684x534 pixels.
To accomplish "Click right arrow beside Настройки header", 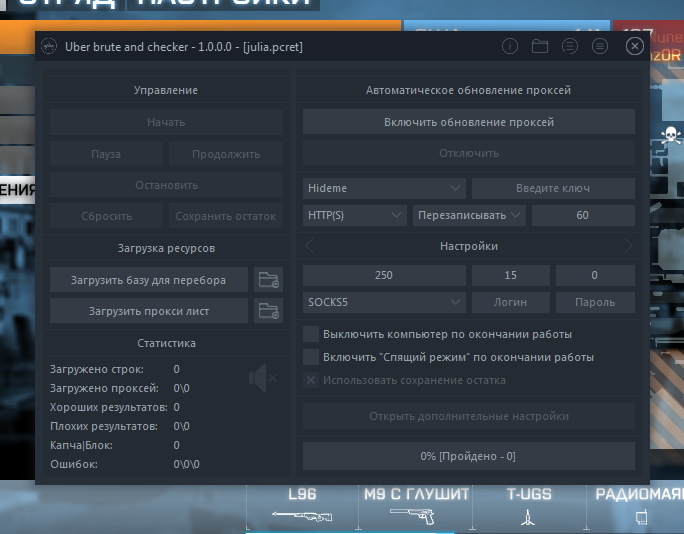I will (628, 246).
